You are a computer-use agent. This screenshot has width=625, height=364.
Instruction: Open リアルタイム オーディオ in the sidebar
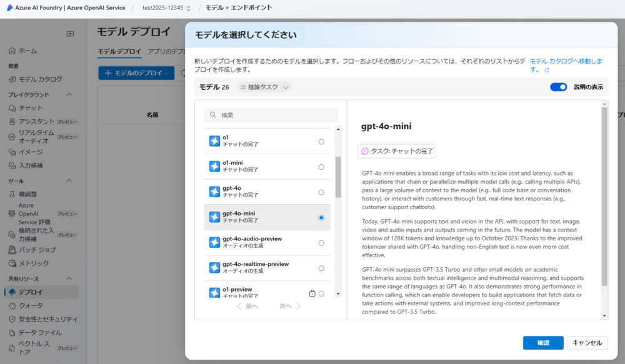coord(43,137)
